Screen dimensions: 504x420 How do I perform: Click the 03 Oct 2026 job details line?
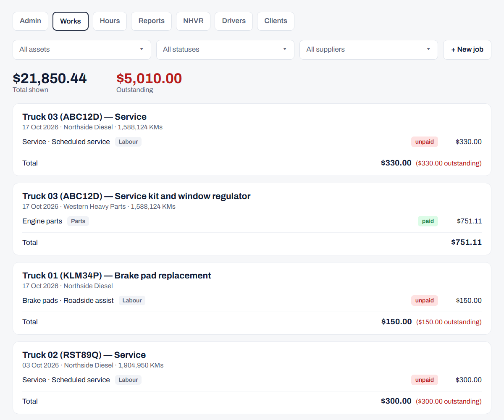pyautogui.click(x=93, y=365)
